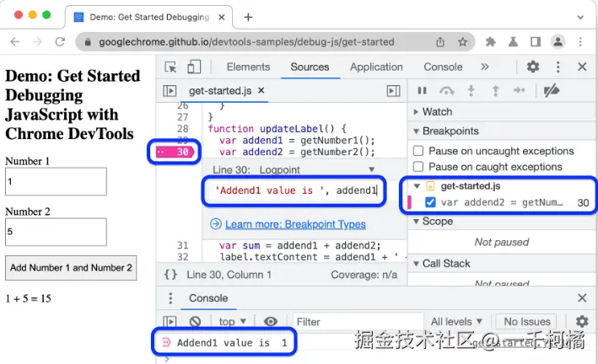Open DevTools customize three-dot menu

coord(558,67)
